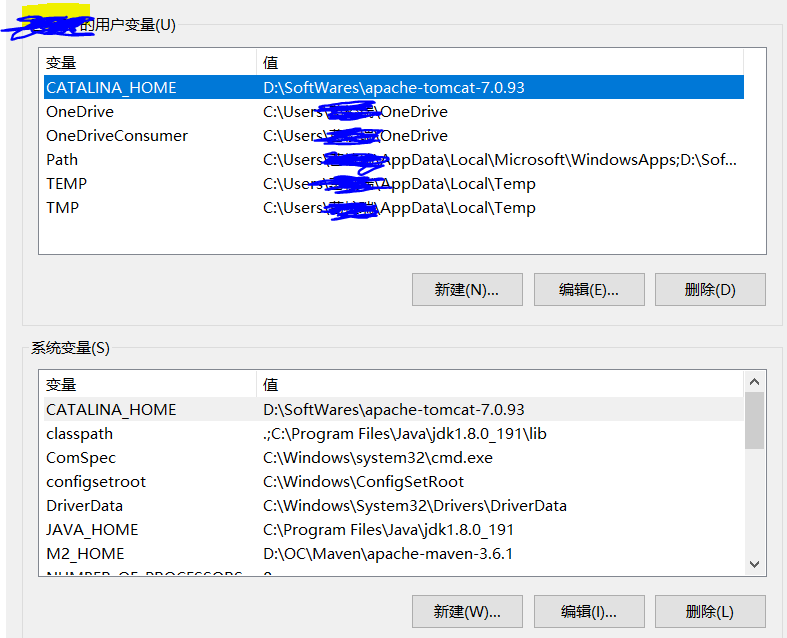This screenshot has height=638, width=787.
Task: Click the value C:\Windows\system32\cmd.exe
Action: 378,458
